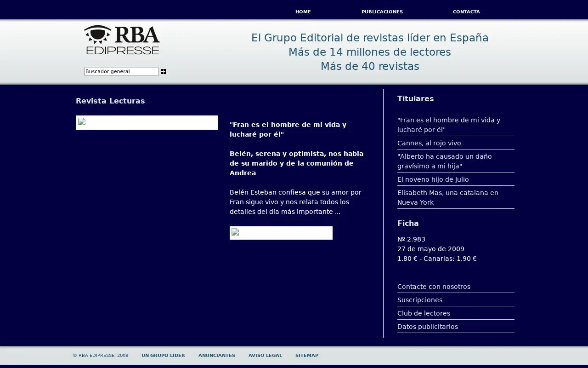Click the date 27 de mayo de 2009

[x=431, y=249]
